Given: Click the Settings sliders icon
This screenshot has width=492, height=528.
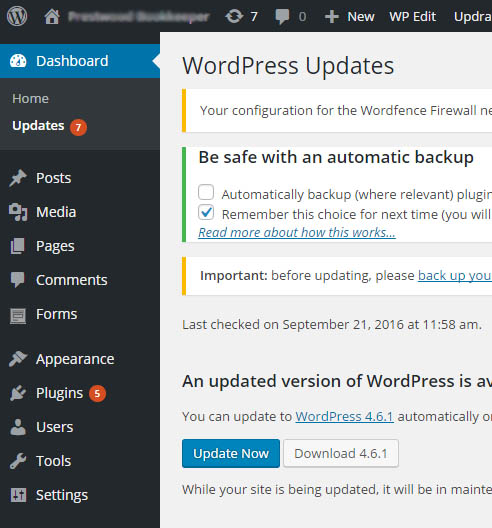Looking at the screenshot, I should pyautogui.click(x=18, y=495).
